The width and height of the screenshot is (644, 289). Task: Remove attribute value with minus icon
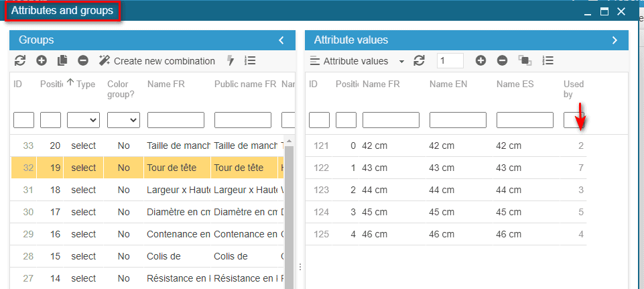point(502,61)
